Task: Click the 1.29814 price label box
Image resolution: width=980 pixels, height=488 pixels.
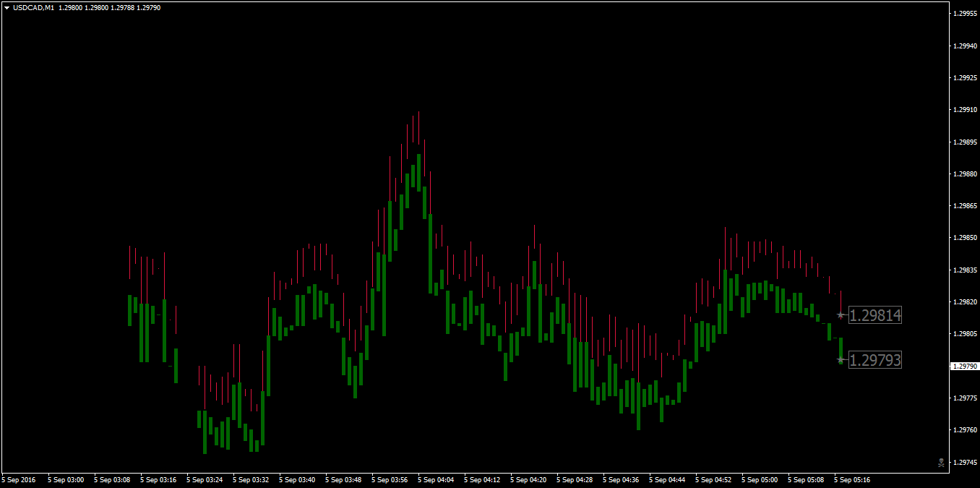Action: [x=874, y=315]
